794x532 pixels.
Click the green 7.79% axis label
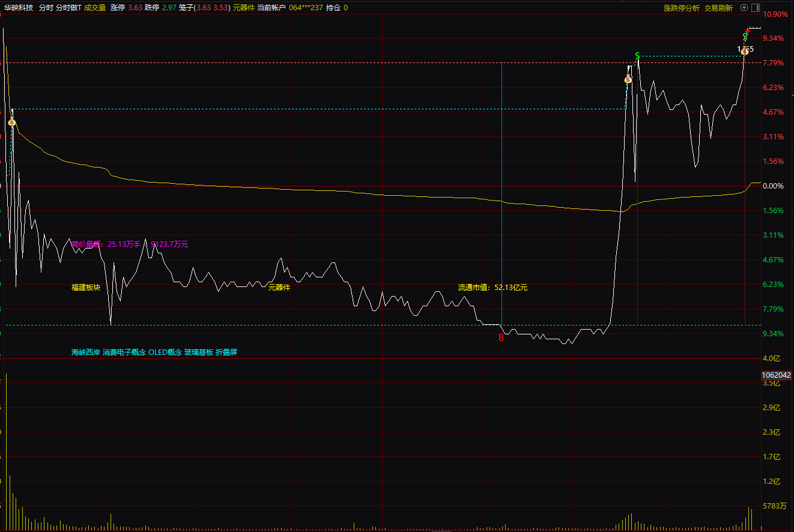click(x=773, y=309)
